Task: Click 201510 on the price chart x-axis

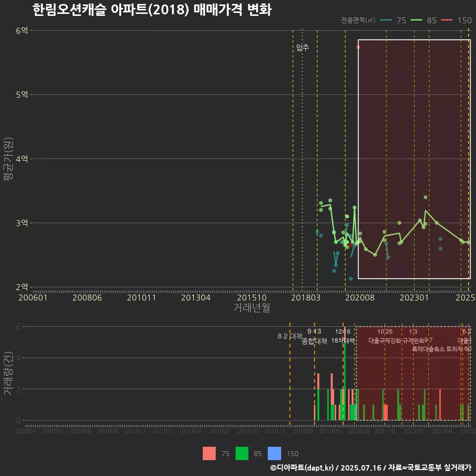Action: tap(252, 297)
